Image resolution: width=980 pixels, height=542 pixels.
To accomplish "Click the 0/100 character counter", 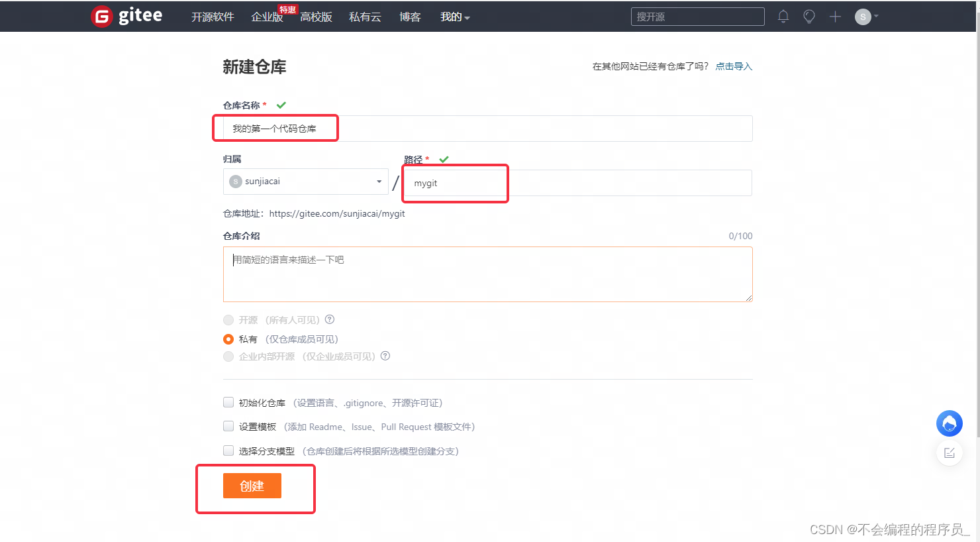I will click(x=740, y=236).
